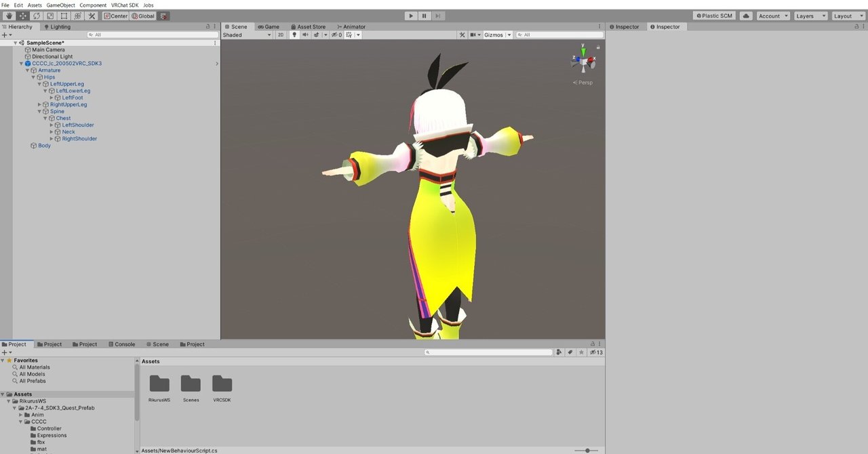The height and width of the screenshot is (454, 868).
Task: Click the Pause button
Action: [423, 16]
